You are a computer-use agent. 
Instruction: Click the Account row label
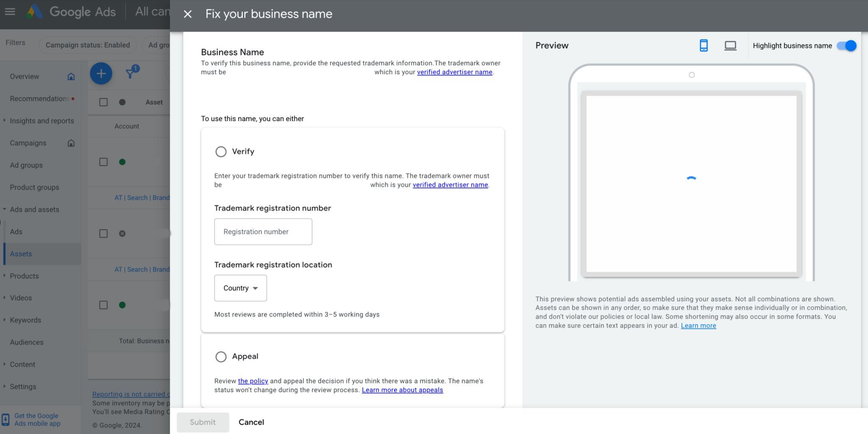pyautogui.click(x=127, y=126)
